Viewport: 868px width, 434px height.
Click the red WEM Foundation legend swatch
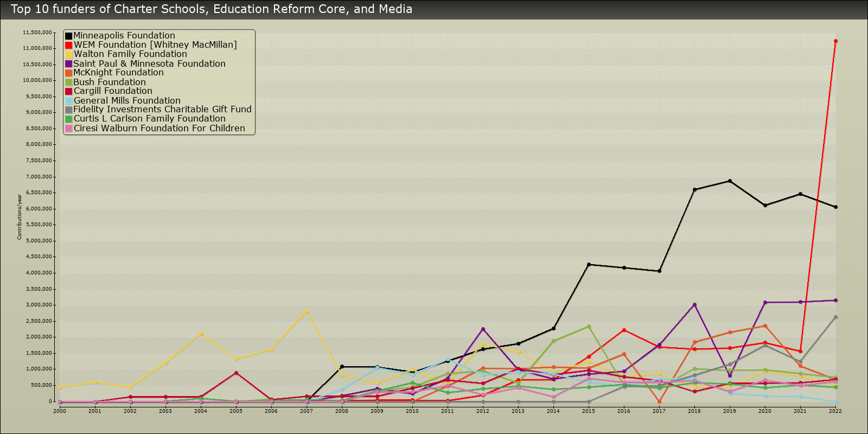[x=69, y=45]
